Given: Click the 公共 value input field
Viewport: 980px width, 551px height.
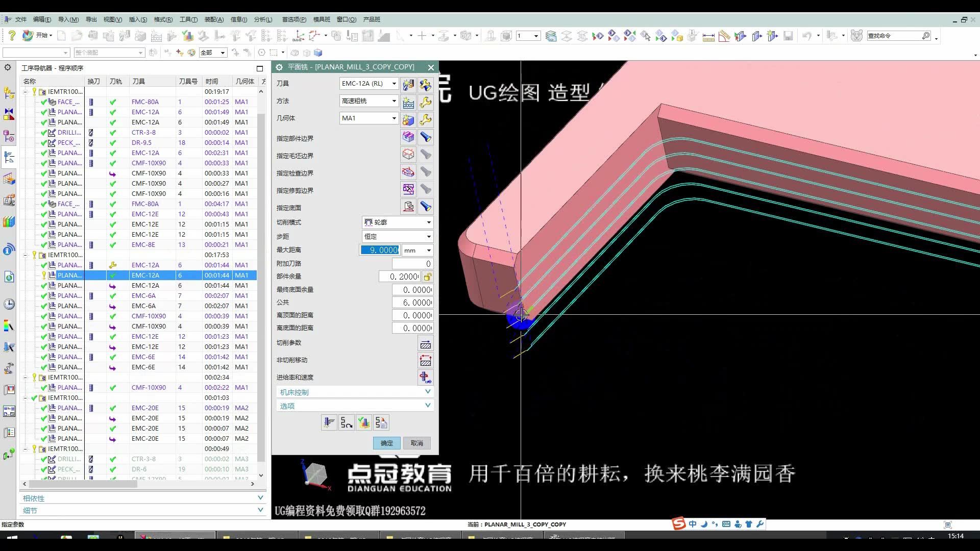Looking at the screenshot, I should tap(412, 303).
